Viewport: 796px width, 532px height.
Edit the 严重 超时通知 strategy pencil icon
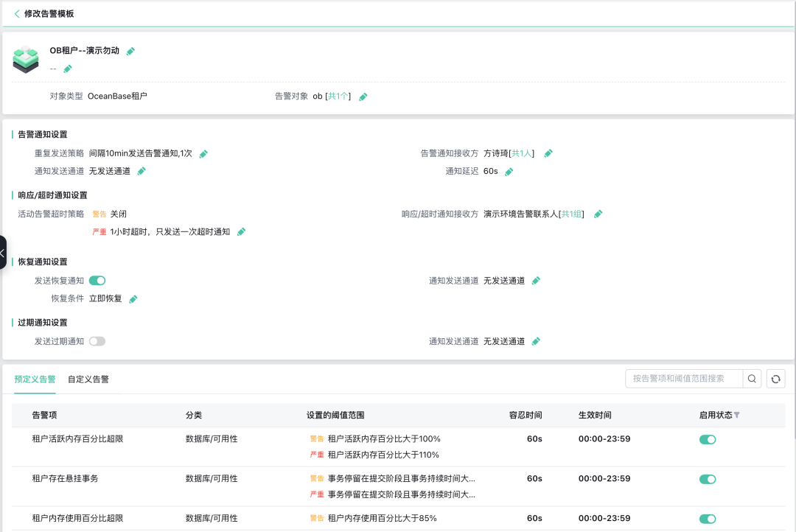[x=241, y=230]
